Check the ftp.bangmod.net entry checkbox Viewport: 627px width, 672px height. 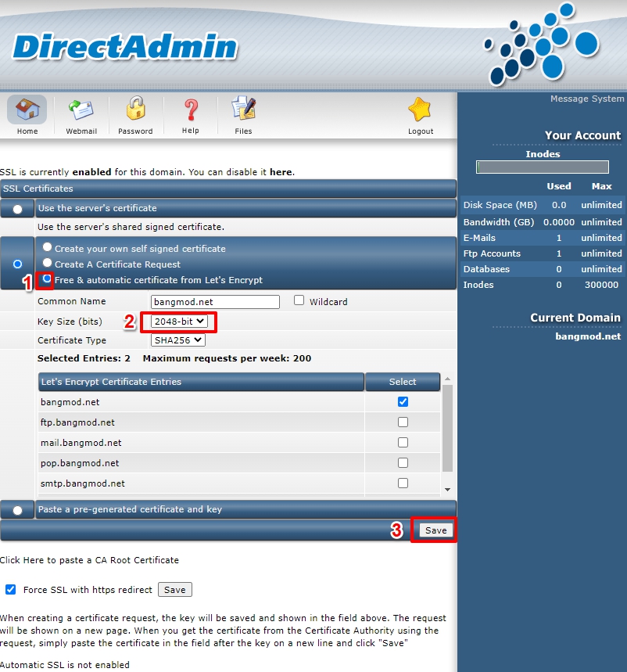(403, 422)
